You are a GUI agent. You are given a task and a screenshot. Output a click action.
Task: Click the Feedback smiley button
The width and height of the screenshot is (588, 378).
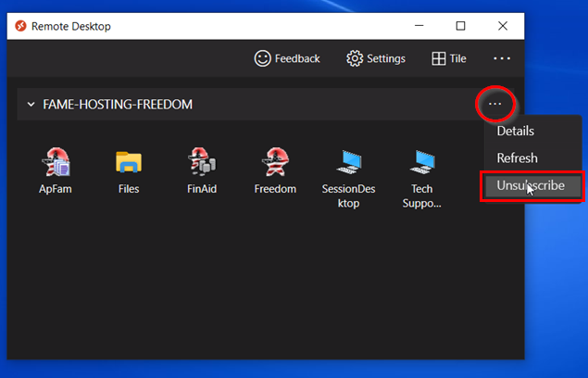[x=287, y=58]
